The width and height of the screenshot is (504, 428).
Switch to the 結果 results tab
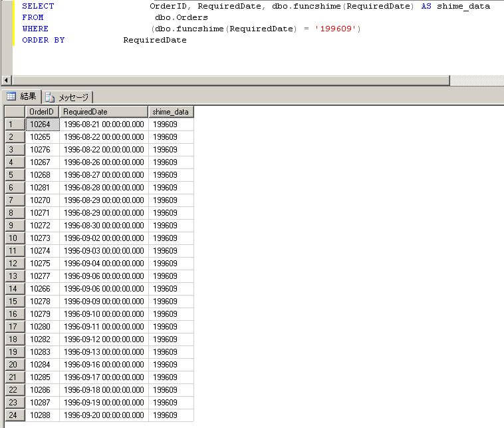pos(21,97)
